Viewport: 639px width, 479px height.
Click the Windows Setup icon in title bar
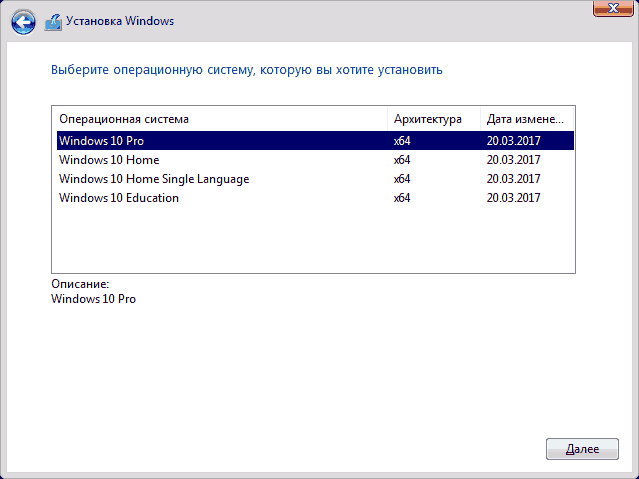pos(54,19)
